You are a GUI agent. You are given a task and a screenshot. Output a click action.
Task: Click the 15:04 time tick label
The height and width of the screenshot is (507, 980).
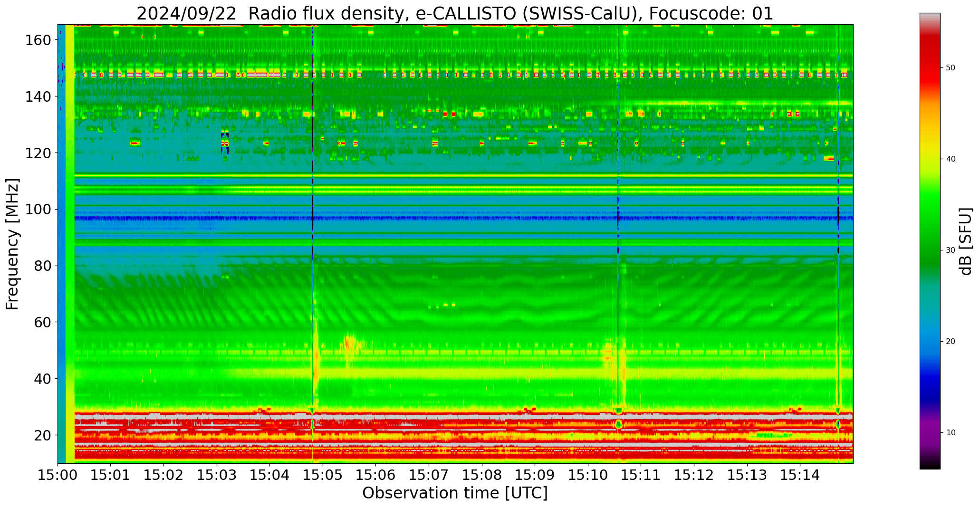pos(270,474)
